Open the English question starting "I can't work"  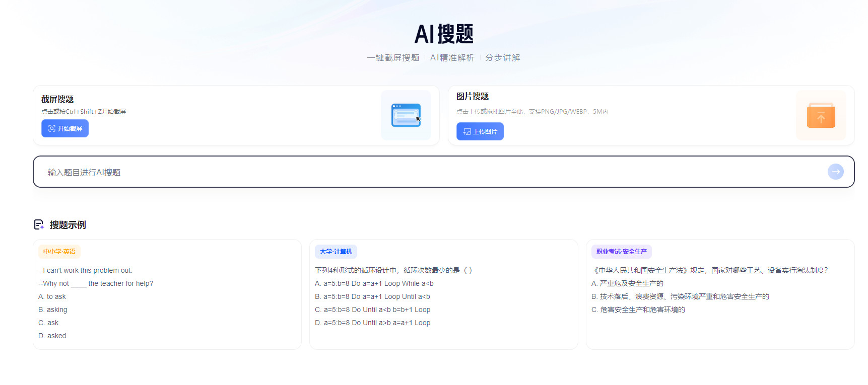pos(86,270)
